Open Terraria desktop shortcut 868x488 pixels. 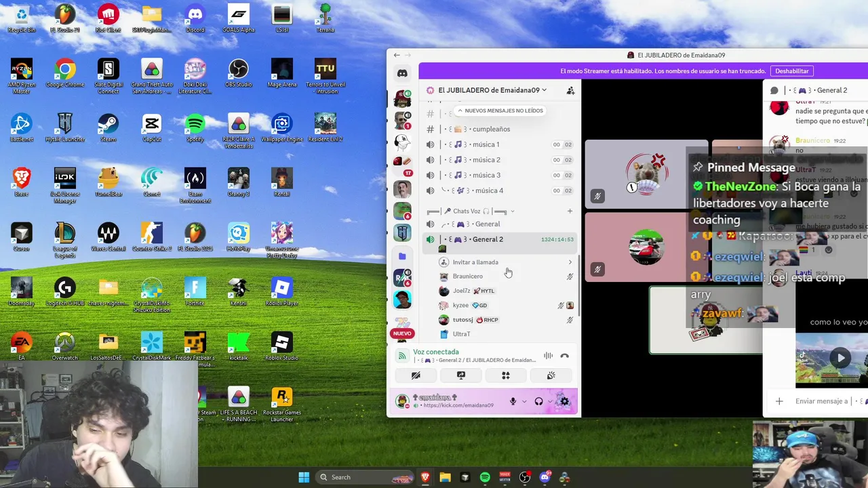click(x=325, y=18)
